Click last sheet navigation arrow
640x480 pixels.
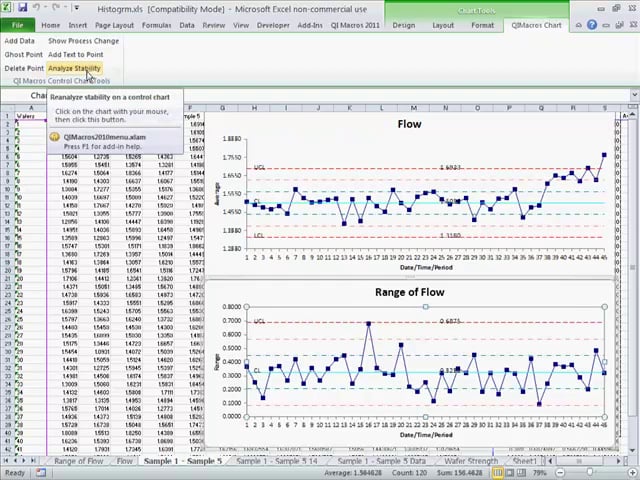coord(33,460)
